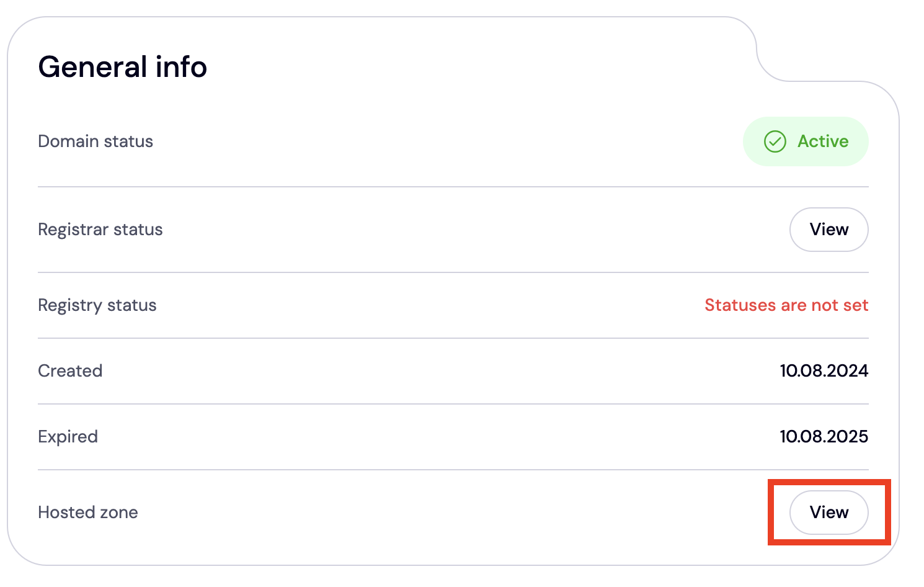Click the Hosted zone label
The width and height of the screenshot is (924, 587).
88,513
